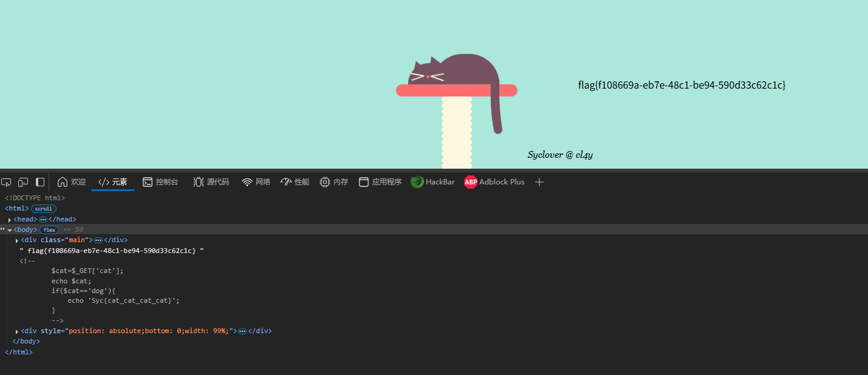Open the Adblock Plus panel
Image resolution: width=868 pixels, height=375 pixels.
(x=494, y=182)
